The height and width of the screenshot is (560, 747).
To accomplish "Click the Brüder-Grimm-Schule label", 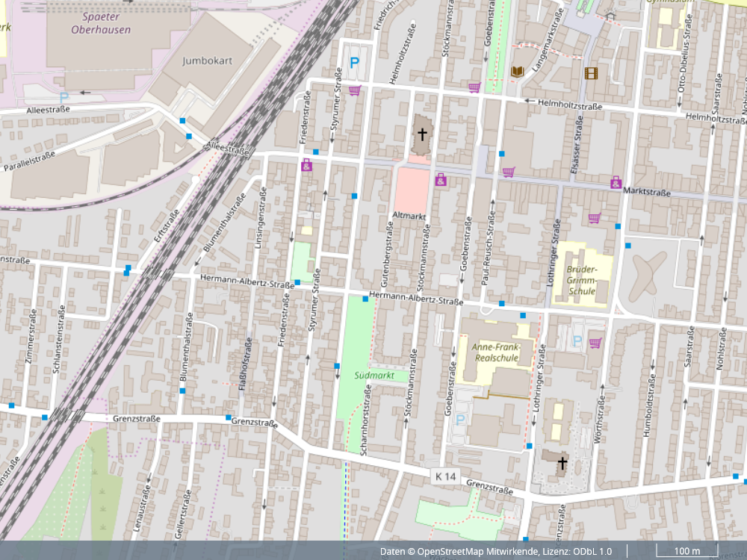I will click(x=582, y=280).
